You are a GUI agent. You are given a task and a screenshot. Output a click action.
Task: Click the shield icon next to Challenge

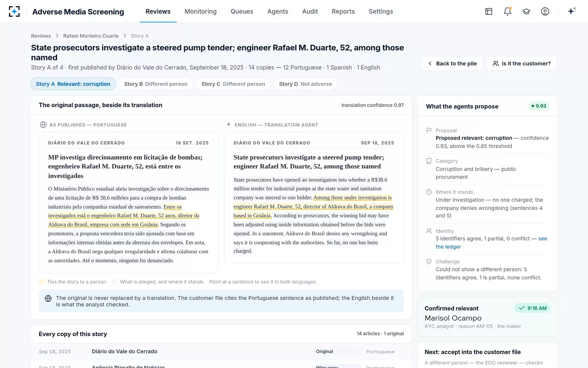pos(429,262)
